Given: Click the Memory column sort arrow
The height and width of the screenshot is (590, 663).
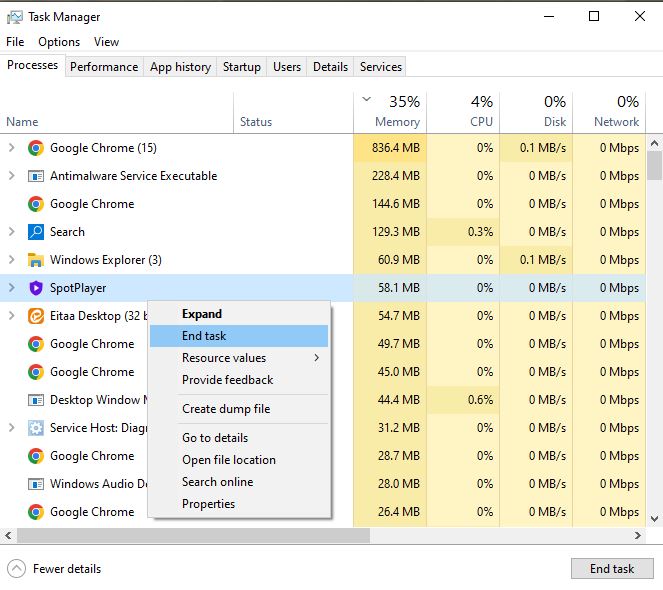Looking at the screenshot, I should 367,99.
